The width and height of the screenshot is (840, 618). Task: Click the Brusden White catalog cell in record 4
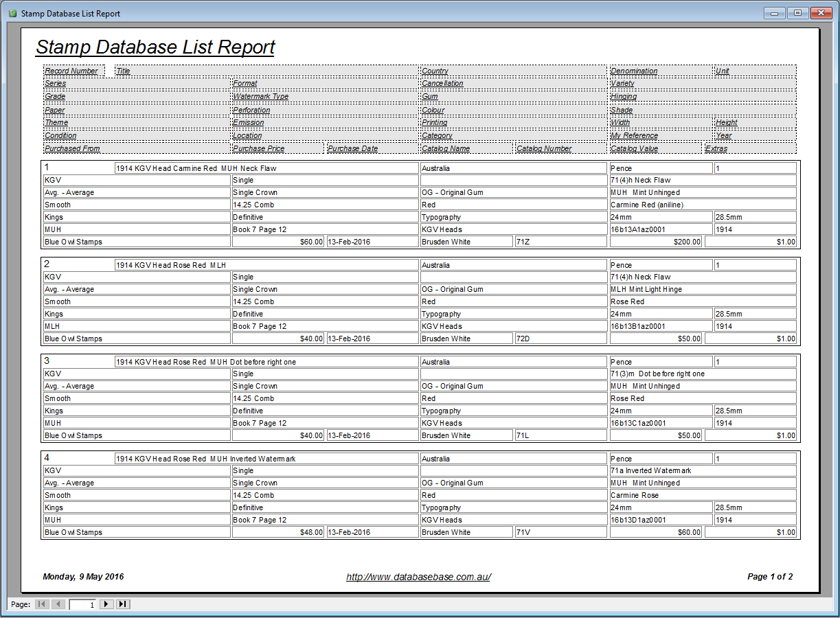(x=466, y=531)
